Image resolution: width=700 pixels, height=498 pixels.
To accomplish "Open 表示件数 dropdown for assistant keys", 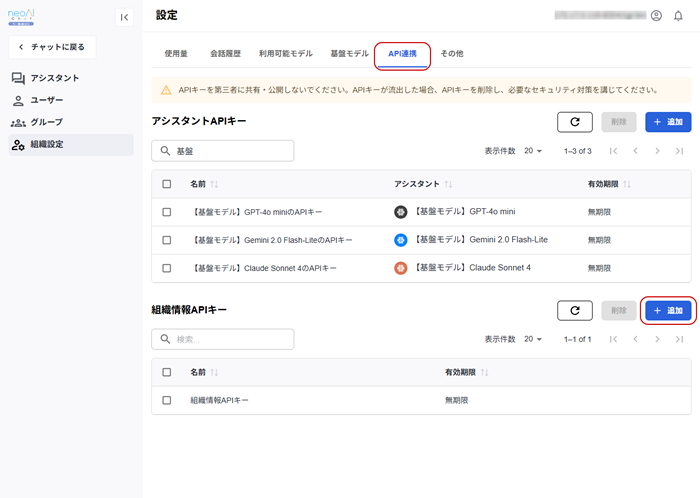I will click(533, 151).
